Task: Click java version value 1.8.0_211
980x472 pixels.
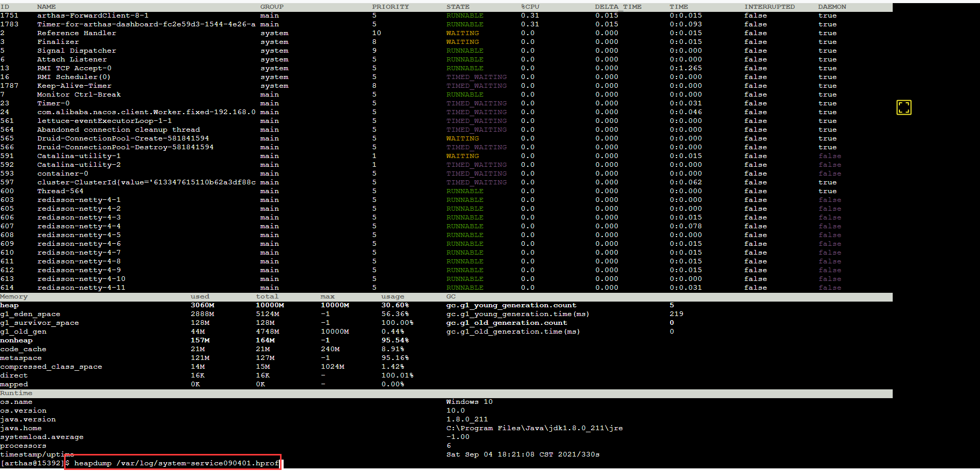Action: 467,419
